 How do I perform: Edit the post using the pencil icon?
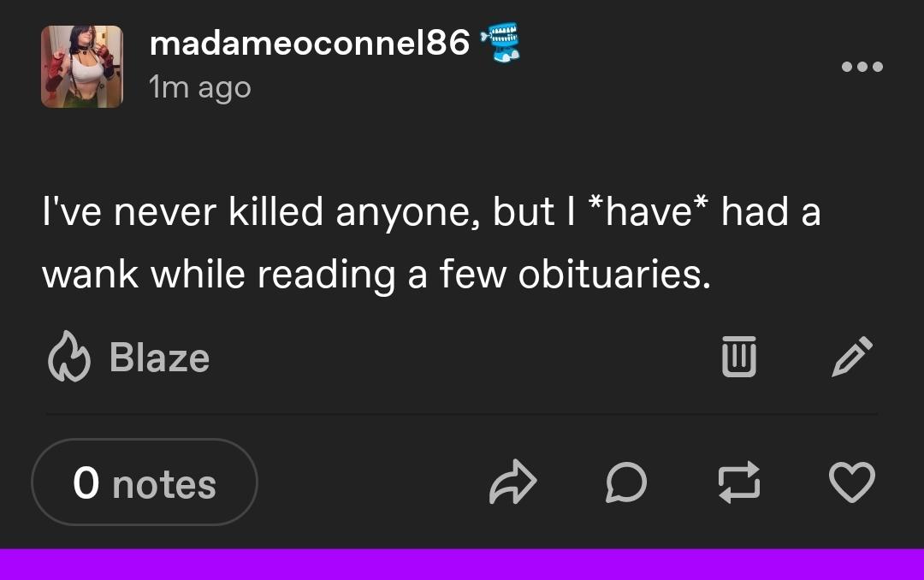852,357
